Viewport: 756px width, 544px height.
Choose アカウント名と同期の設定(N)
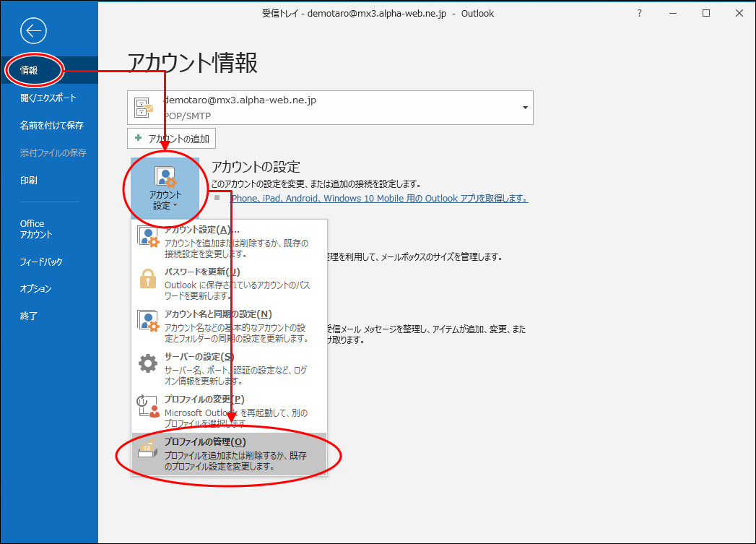tap(230, 326)
